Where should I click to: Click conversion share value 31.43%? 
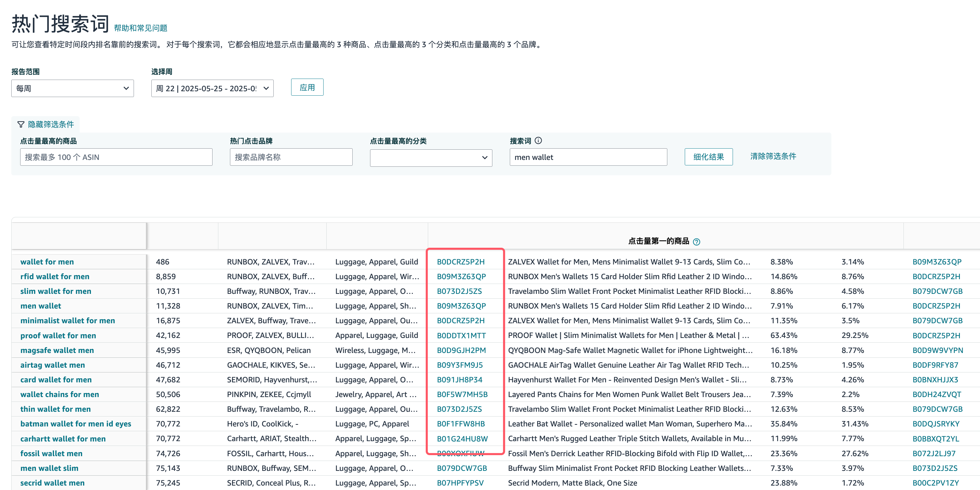(x=855, y=424)
